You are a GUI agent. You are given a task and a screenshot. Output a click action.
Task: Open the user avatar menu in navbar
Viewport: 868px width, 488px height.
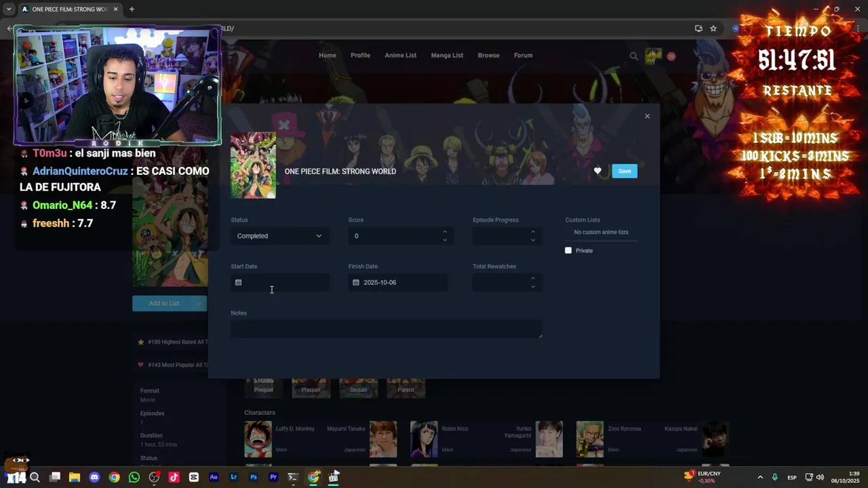pos(653,56)
